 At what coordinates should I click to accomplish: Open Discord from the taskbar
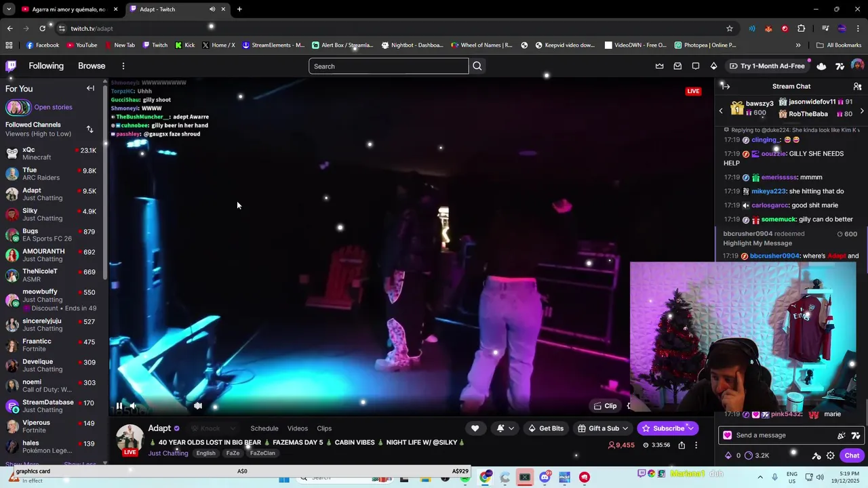[545, 477]
